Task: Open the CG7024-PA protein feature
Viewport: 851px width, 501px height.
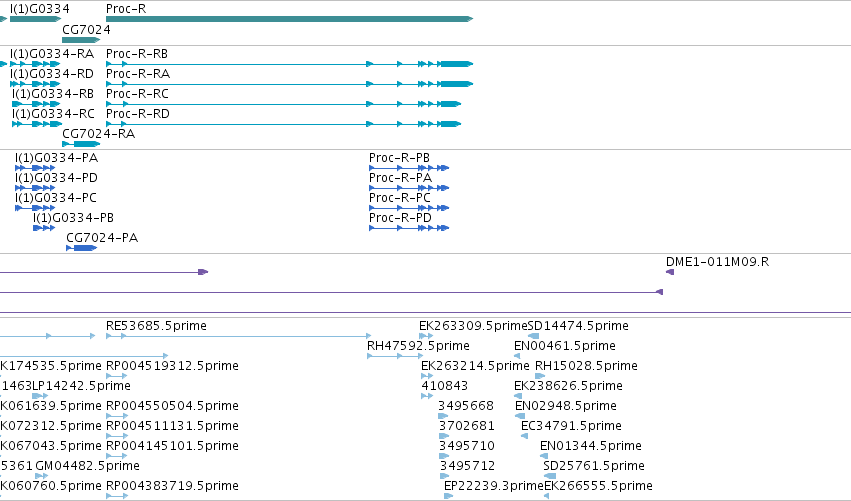Action: click(81, 248)
